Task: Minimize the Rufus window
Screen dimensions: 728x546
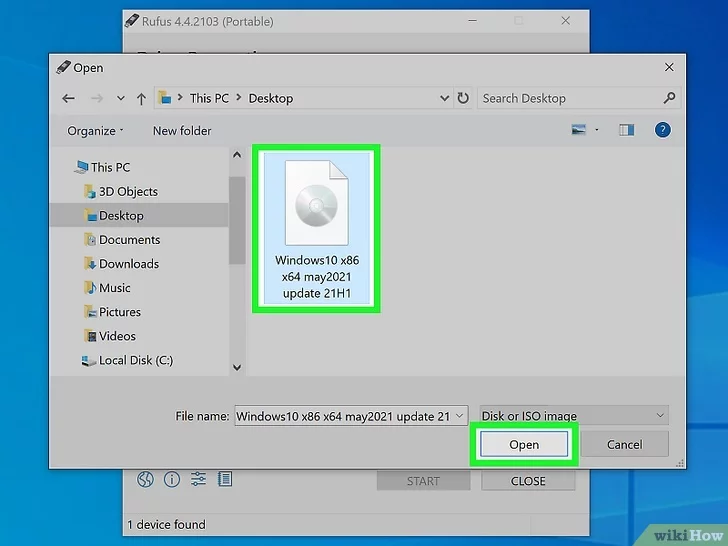Action: coord(472,21)
